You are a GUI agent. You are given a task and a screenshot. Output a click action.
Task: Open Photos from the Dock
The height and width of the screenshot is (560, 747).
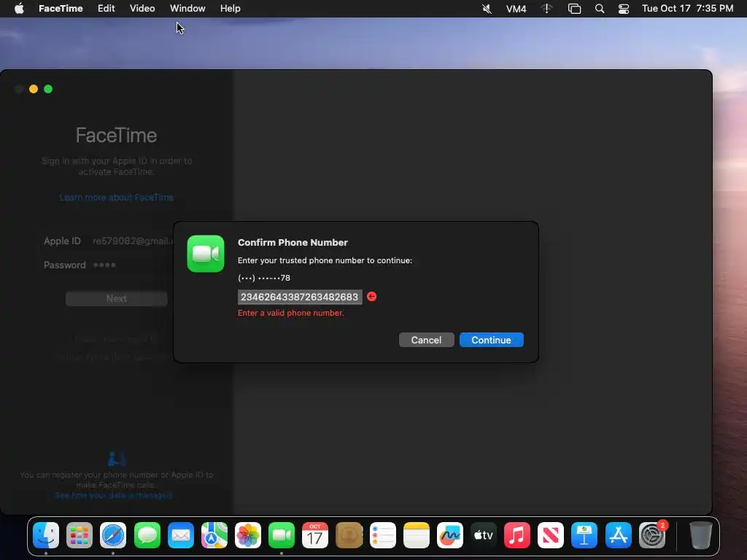248,535
